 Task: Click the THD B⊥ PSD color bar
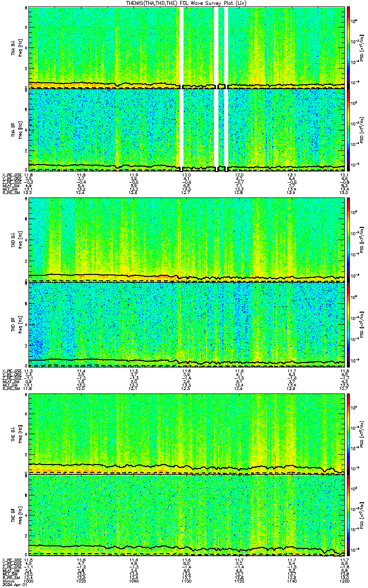point(348,240)
